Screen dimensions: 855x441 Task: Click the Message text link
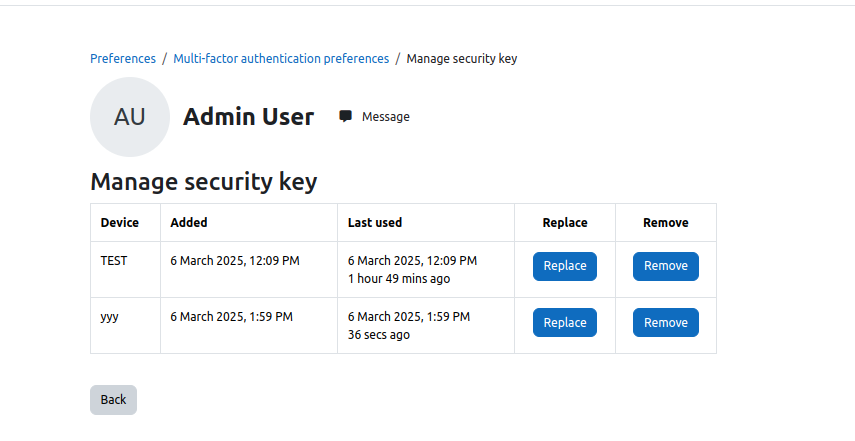pyautogui.click(x=386, y=117)
